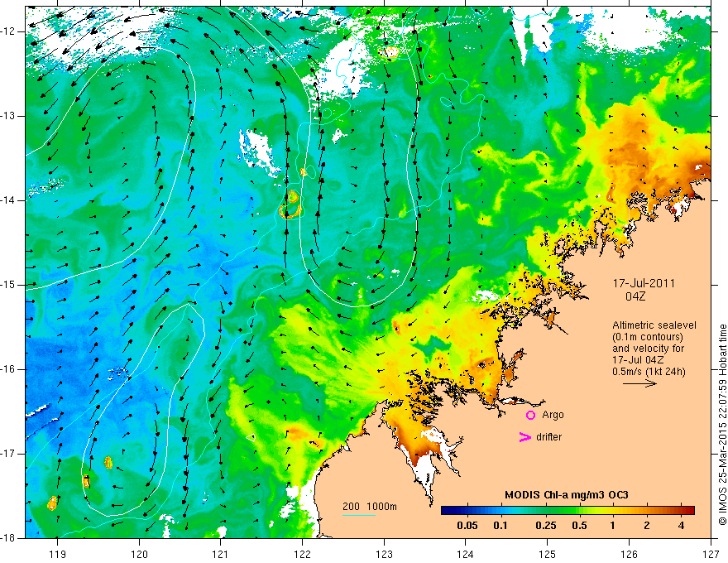
Task: Pick the dark red end of the colorbar
Action: 691,511
